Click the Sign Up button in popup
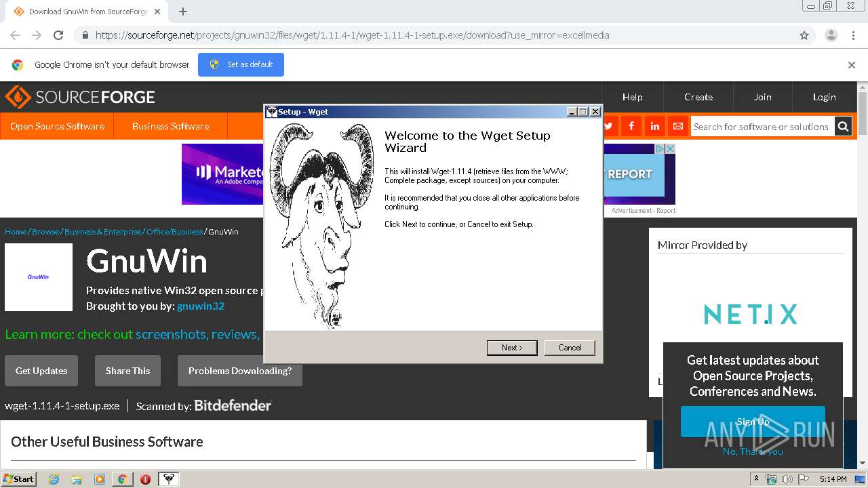The image size is (868, 488). tap(753, 422)
